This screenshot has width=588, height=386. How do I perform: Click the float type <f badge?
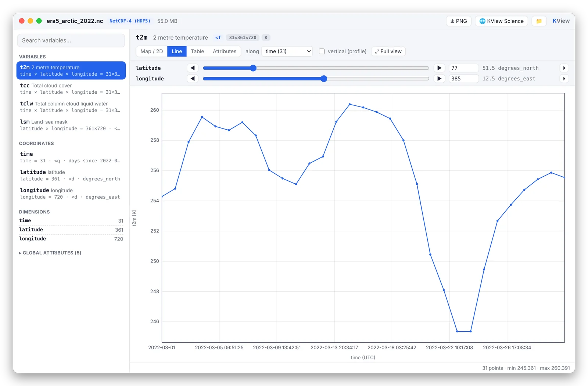[218, 37]
